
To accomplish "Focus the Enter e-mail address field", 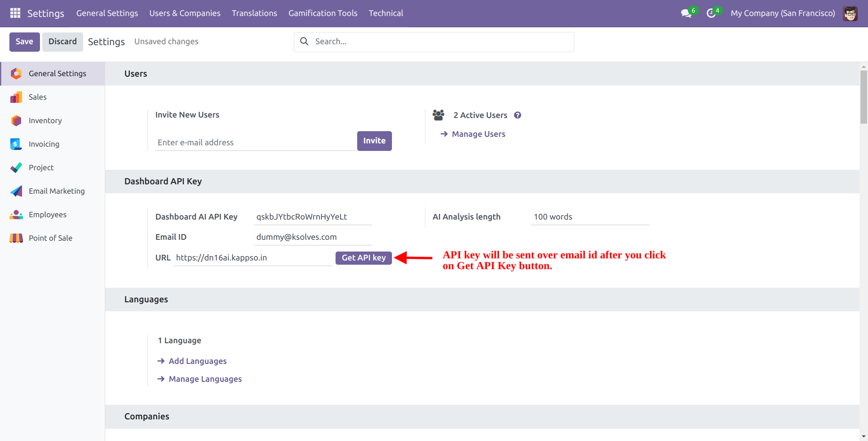I will click(x=255, y=142).
